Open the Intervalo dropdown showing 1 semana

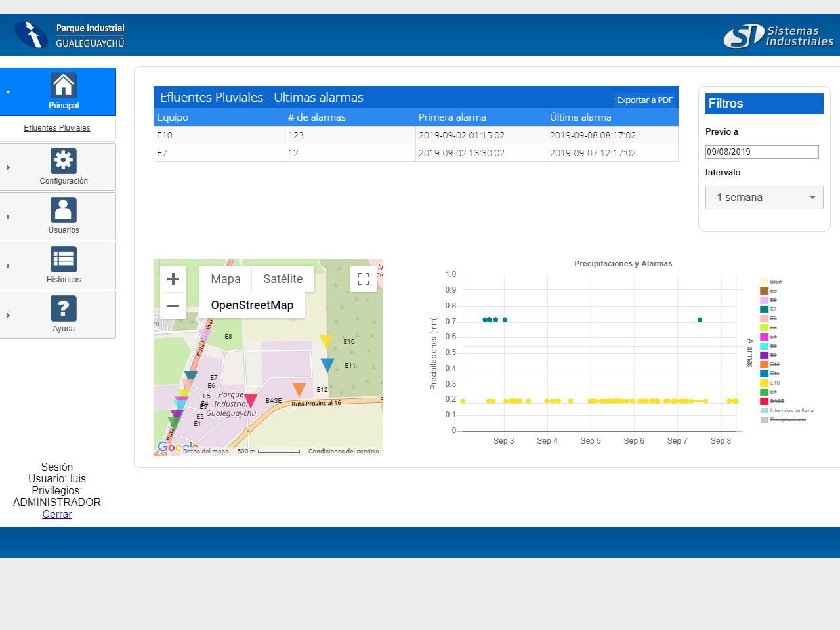click(764, 198)
